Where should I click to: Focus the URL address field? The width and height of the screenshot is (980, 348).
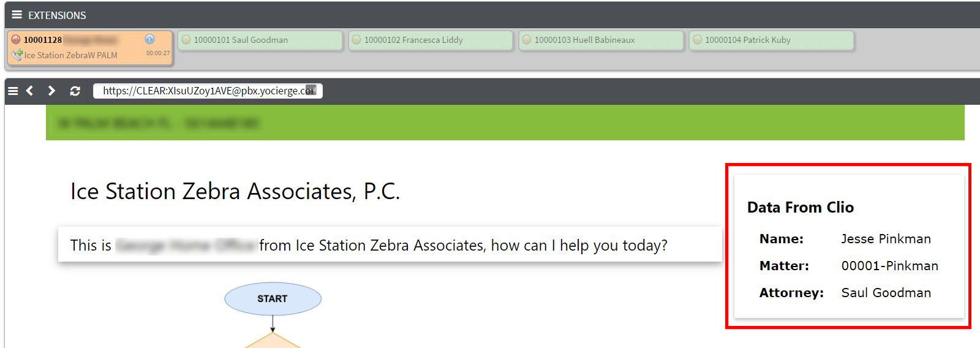(208, 91)
